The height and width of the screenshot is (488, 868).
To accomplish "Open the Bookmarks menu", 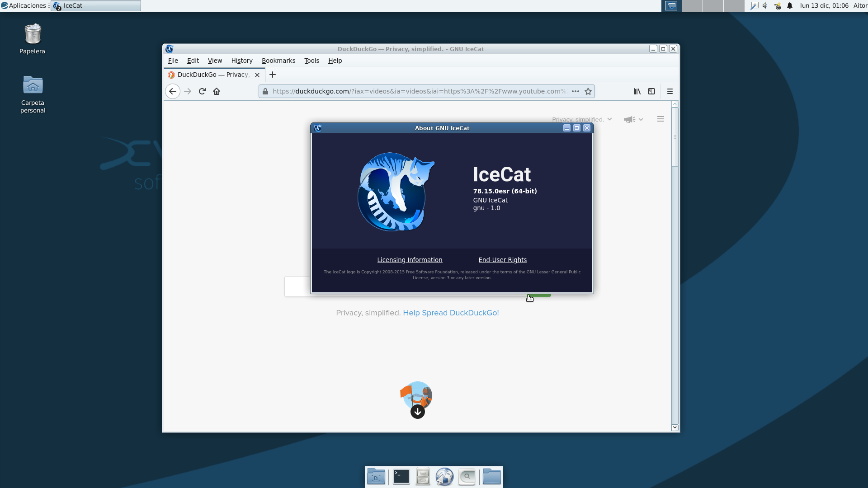I will tap(278, 61).
